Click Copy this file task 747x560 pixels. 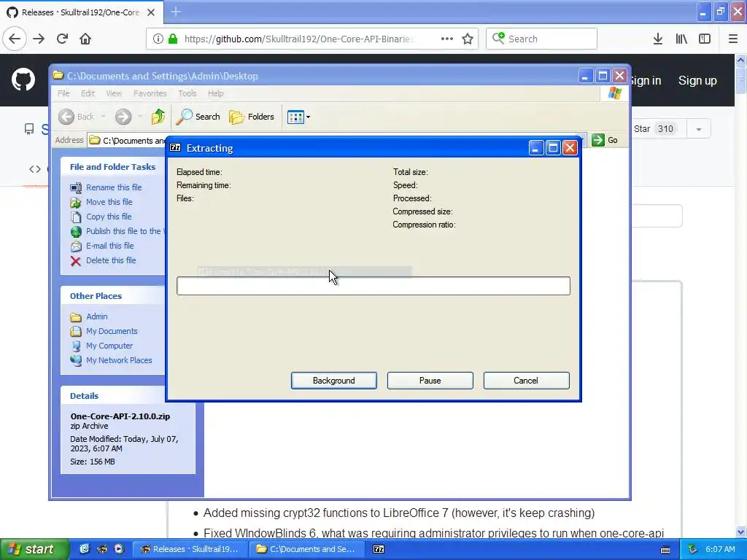click(109, 216)
